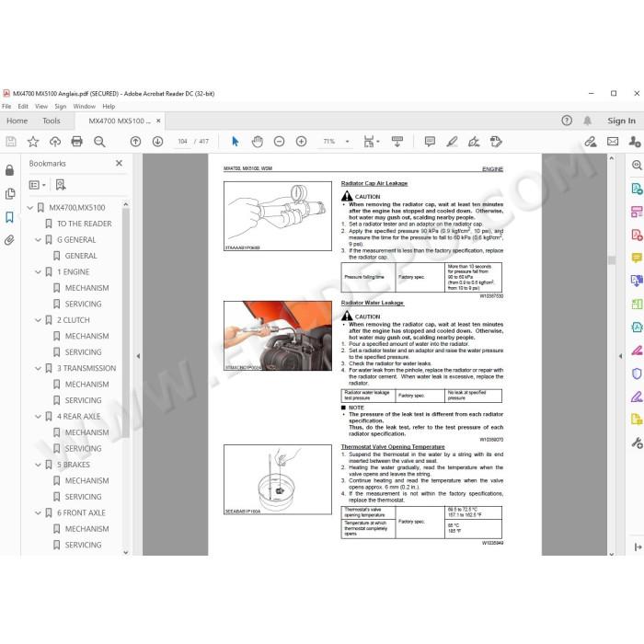Collapse the 5 BRAKES bookmark
This screenshot has height=644, width=644.
[38, 465]
